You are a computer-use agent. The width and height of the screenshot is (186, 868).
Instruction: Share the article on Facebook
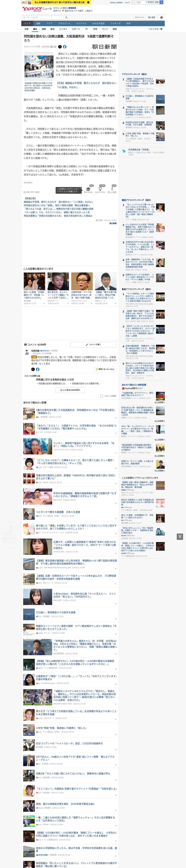click(x=64, y=47)
